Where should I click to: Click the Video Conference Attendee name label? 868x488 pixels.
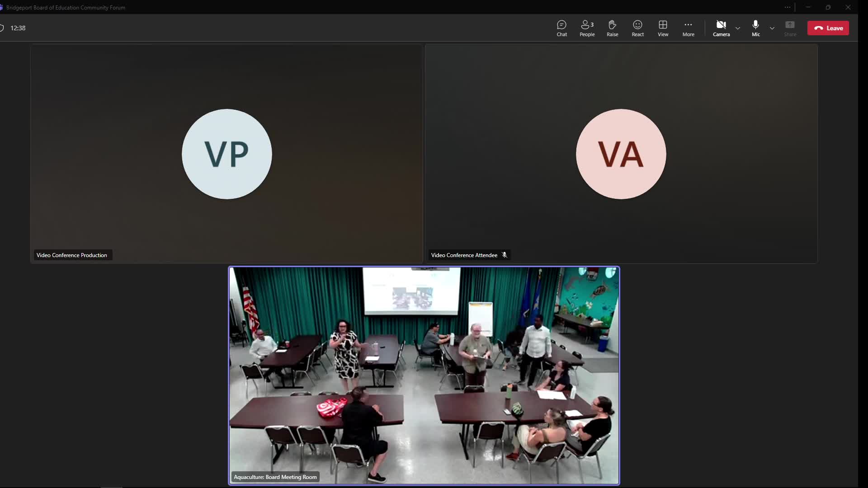coord(464,255)
